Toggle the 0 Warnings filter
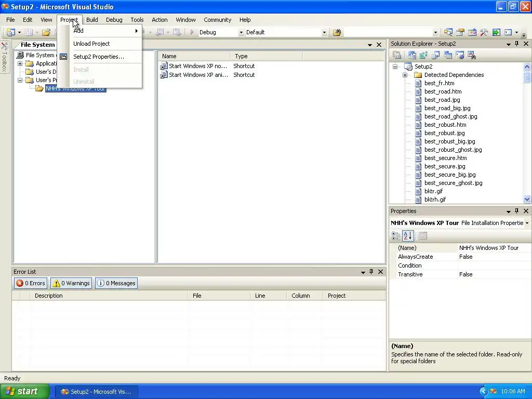 point(71,283)
